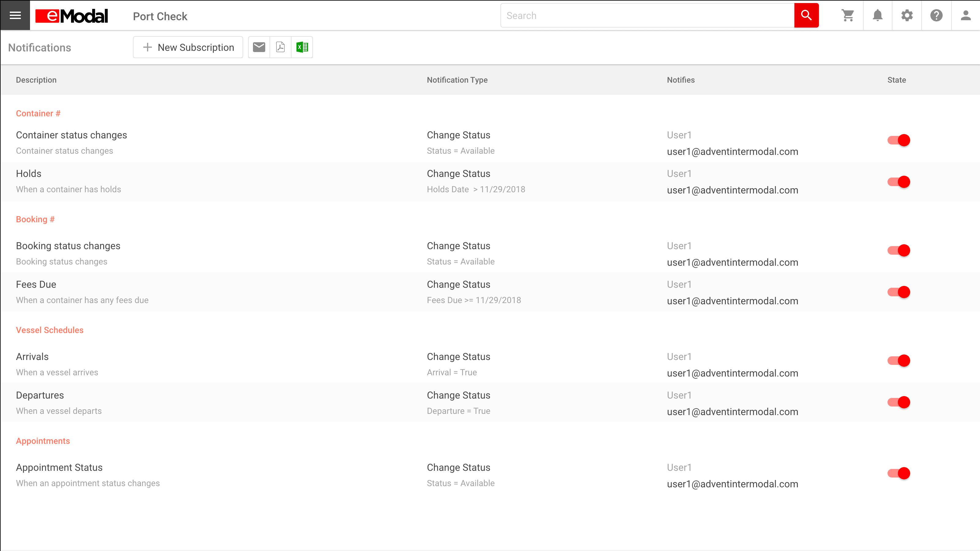This screenshot has width=980, height=551.
Task: Click New Subscription button
Action: [x=188, y=47]
